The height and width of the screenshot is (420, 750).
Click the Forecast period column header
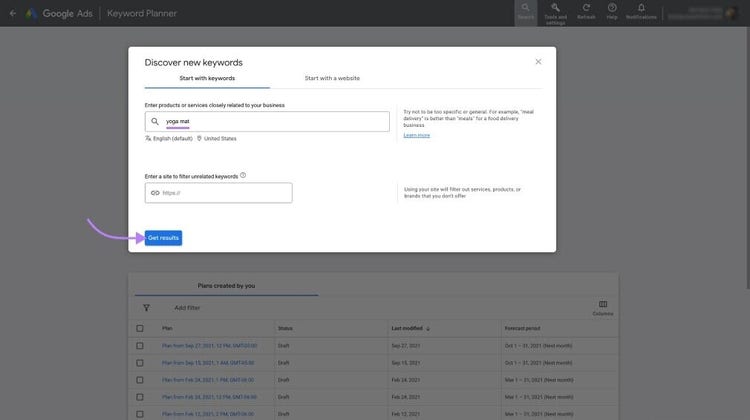[522, 328]
